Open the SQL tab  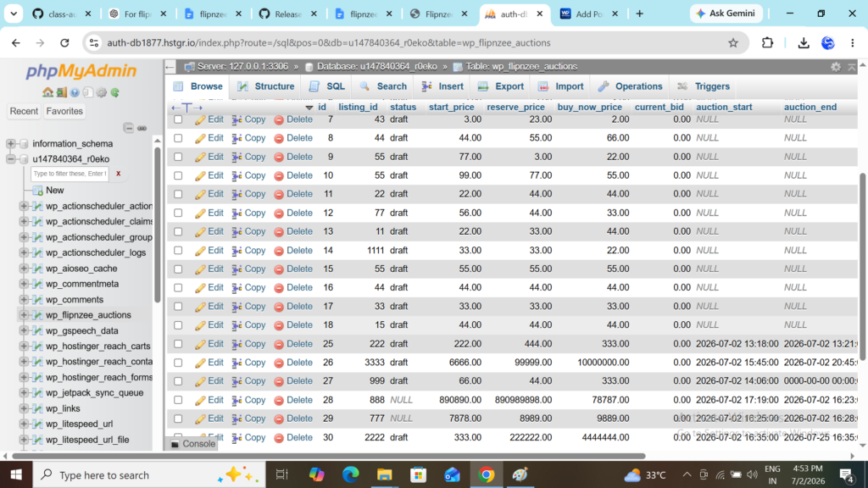[x=326, y=86]
